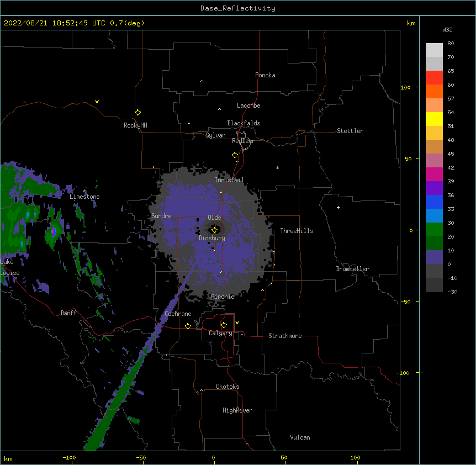The image size is (476, 465).
Task: Click the Base_Reflectivity title text
Action: 238,8
